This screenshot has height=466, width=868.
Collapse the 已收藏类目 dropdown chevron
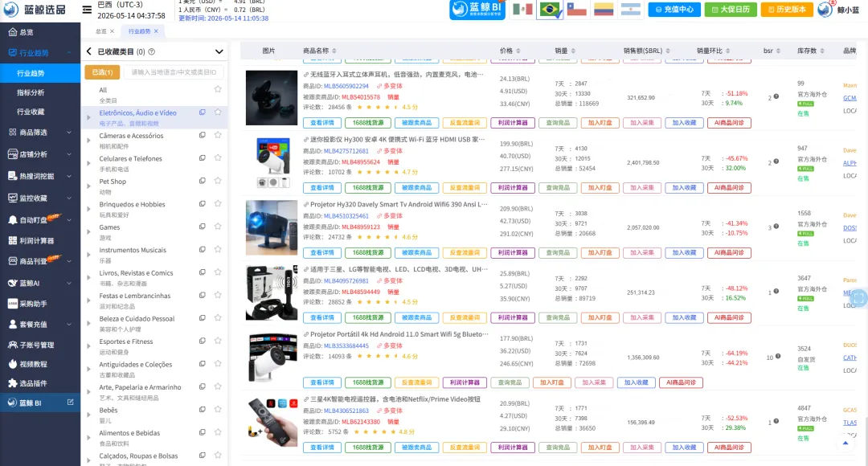click(219, 51)
